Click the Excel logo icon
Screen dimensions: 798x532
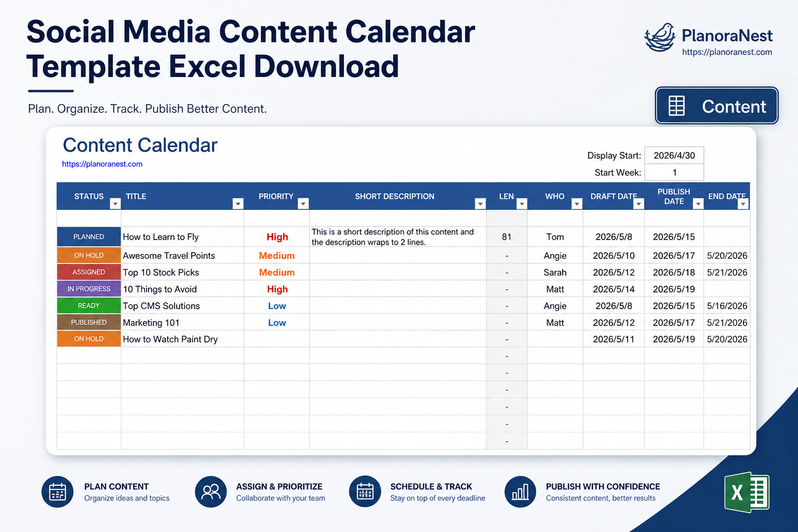[x=747, y=492]
